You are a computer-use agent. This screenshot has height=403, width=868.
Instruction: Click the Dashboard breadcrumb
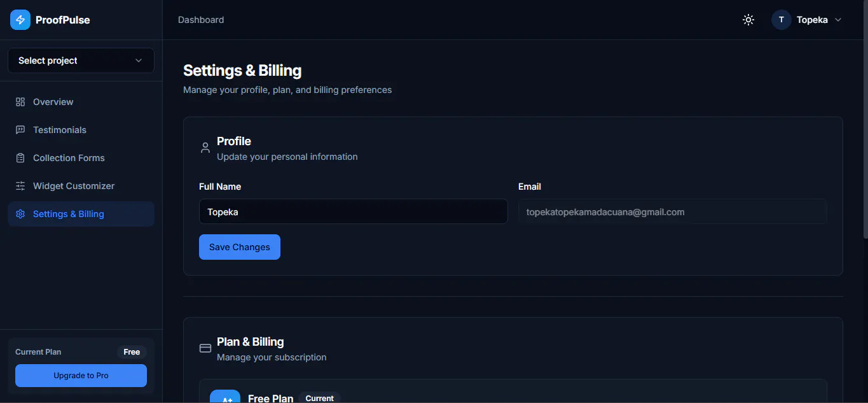(x=201, y=20)
